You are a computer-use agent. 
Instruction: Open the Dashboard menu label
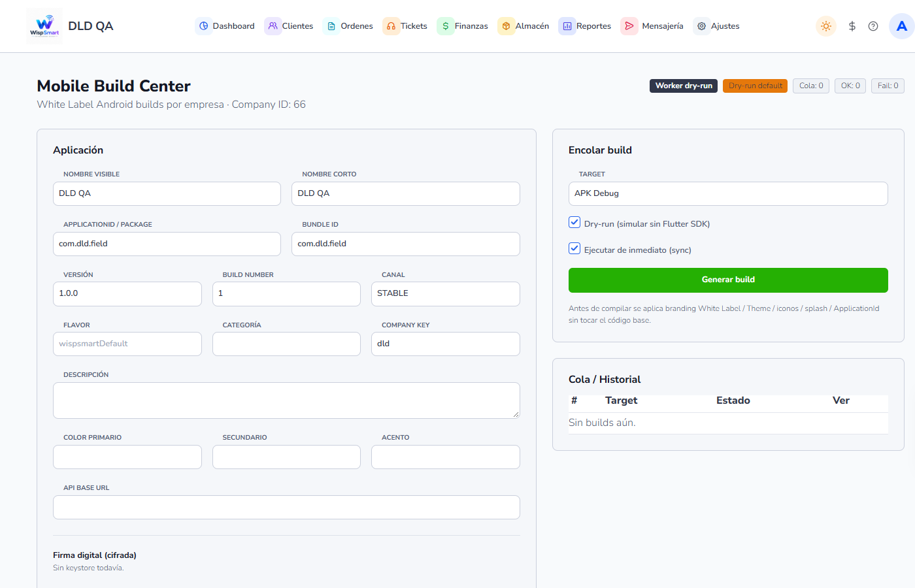[x=233, y=26]
